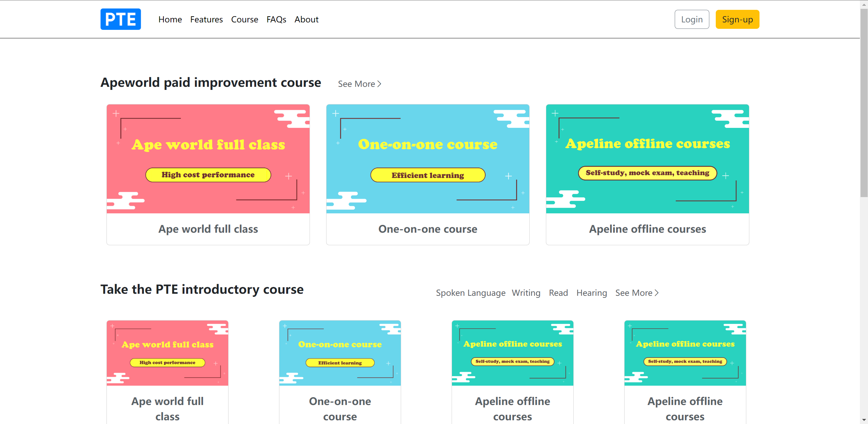Open the small One-on-one course thumbnail

click(340, 353)
